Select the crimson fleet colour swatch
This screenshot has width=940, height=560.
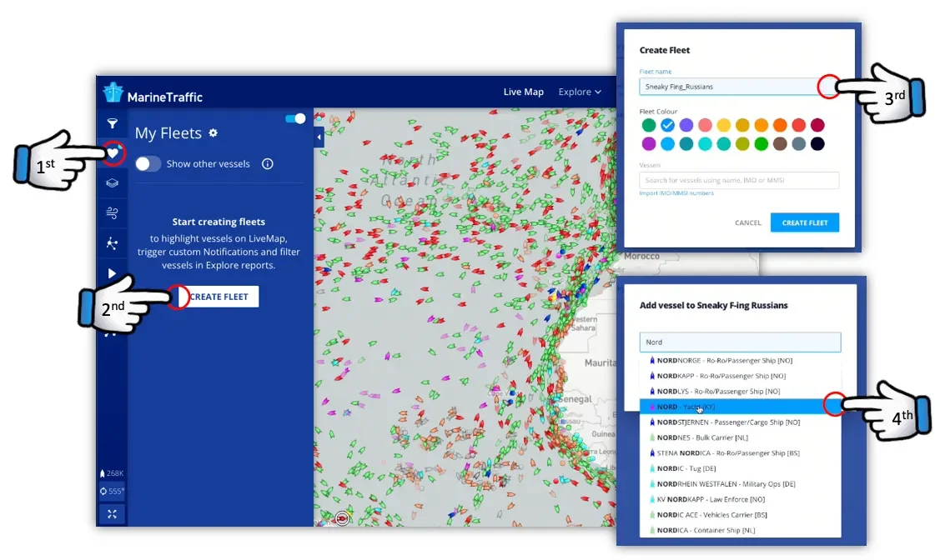coord(817,125)
